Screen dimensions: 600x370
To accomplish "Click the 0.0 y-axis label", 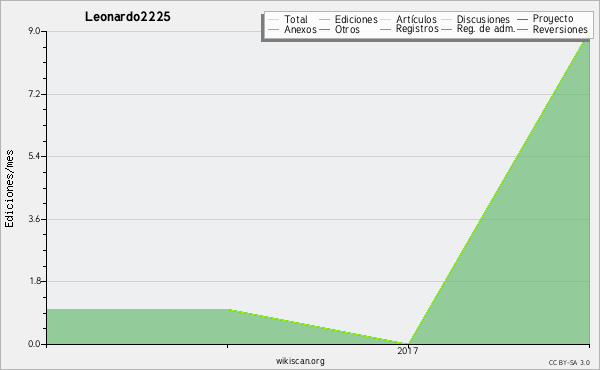I will pos(34,344).
